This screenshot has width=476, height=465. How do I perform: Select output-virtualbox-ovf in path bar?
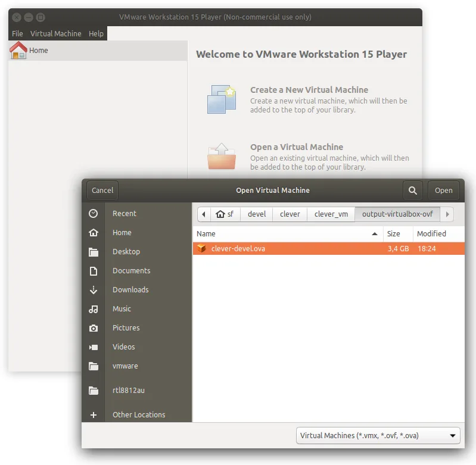(x=397, y=214)
